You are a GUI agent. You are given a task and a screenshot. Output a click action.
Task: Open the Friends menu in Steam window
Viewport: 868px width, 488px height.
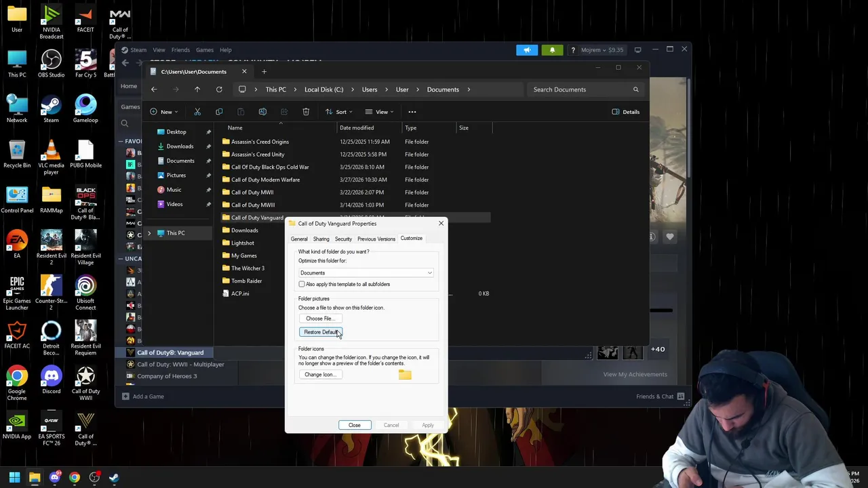(x=180, y=49)
